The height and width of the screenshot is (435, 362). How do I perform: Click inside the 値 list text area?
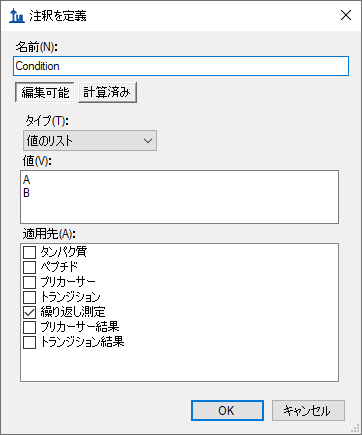pyautogui.click(x=179, y=197)
